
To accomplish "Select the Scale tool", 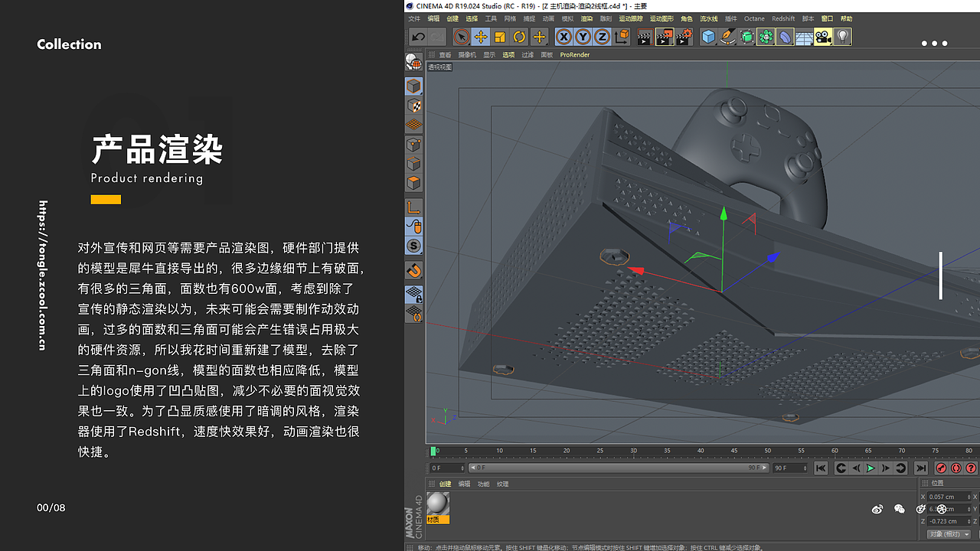I will [500, 37].
